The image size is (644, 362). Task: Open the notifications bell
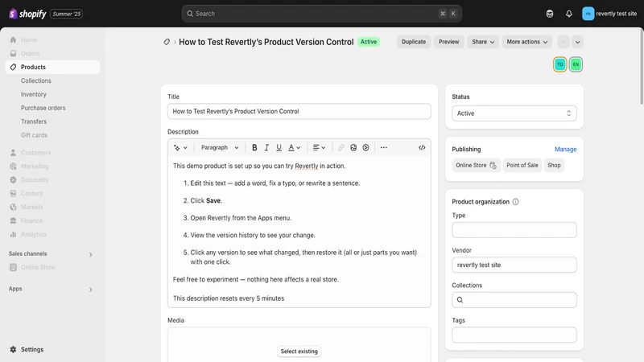pos(569,14)
